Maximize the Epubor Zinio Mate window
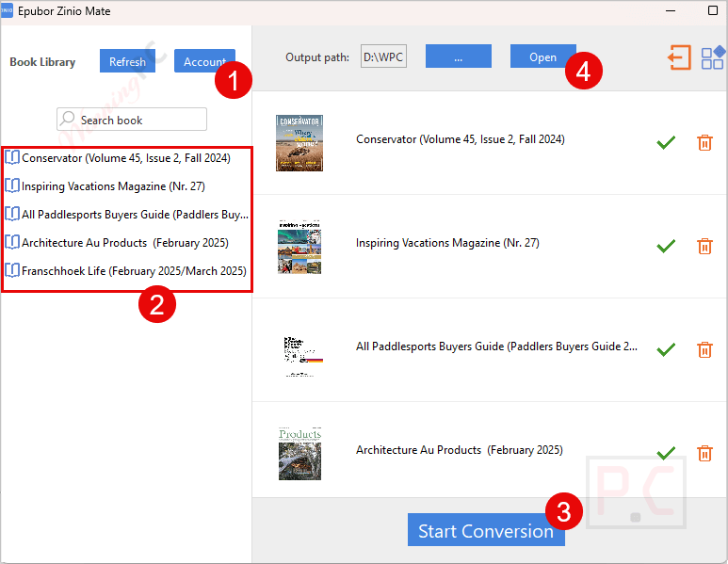728x564 pixels. (x=713, y=10)
